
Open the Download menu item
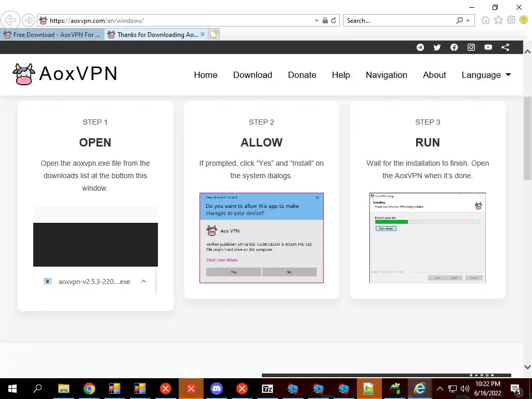click(x=252, y=75)
